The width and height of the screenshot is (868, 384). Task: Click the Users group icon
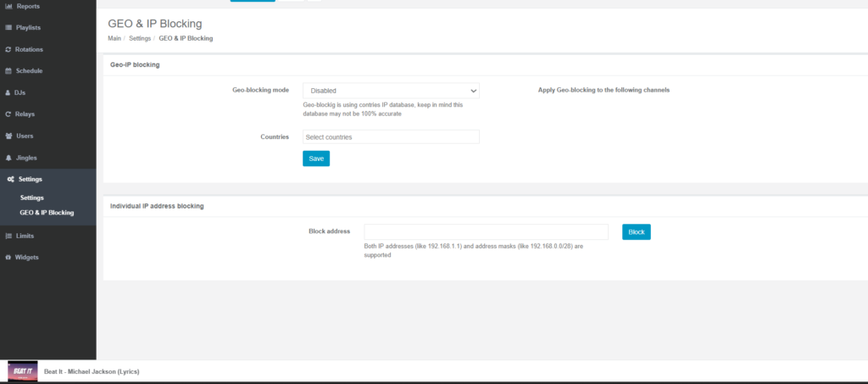pos(8,136)
